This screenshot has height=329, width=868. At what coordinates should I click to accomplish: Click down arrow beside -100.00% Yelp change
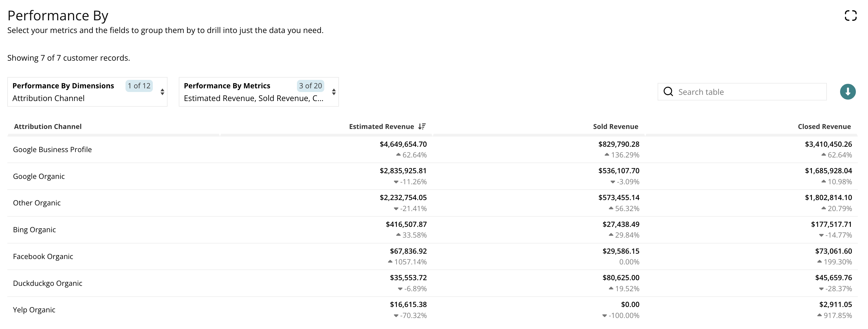[x=605, y=316]
